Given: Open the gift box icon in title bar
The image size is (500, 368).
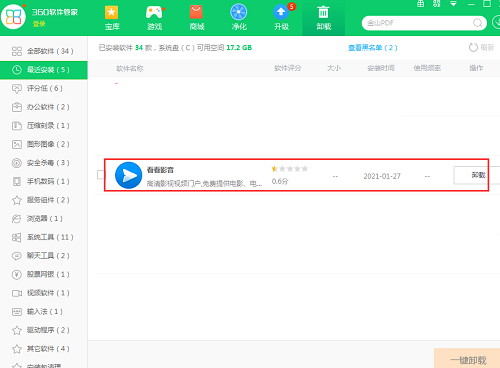Looking at the screenshot, I should tap(421, 4).
